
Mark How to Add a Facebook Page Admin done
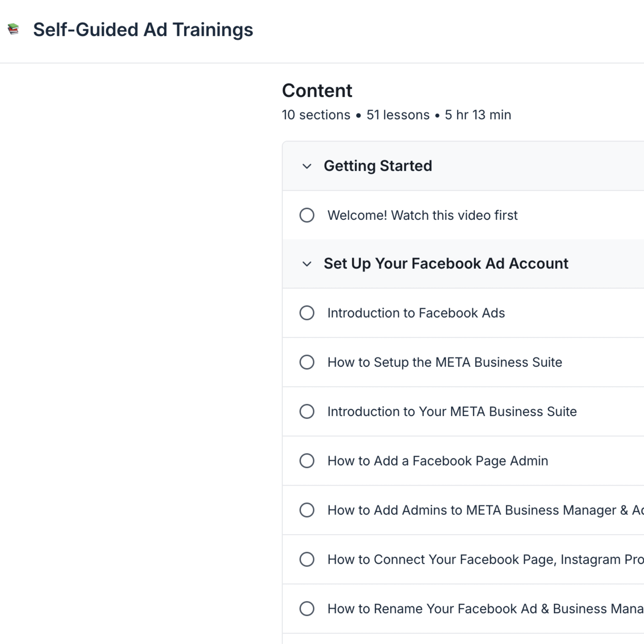[307, 461]
